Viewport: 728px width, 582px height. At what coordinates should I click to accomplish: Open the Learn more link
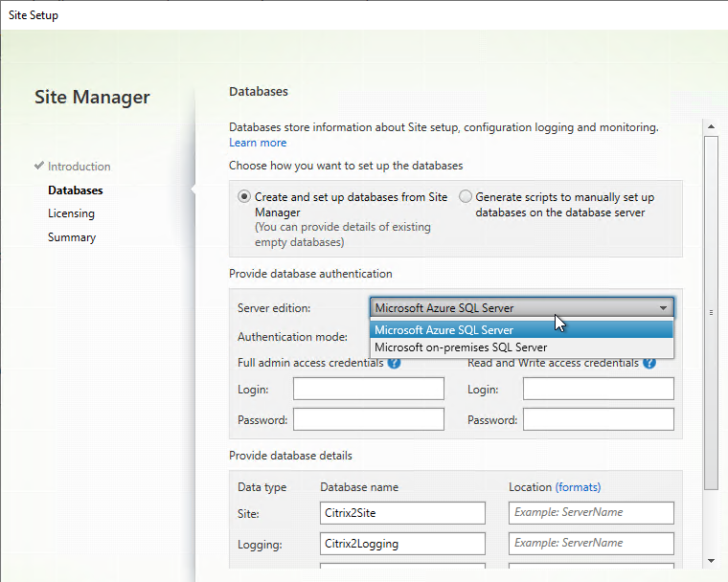[x=258, y=143]
